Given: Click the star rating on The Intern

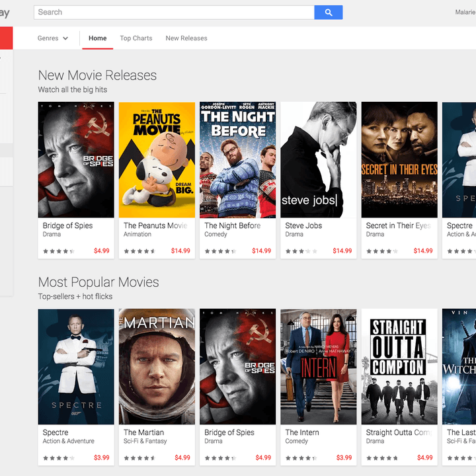Looking at the screenshot, I should coord(301,457).
